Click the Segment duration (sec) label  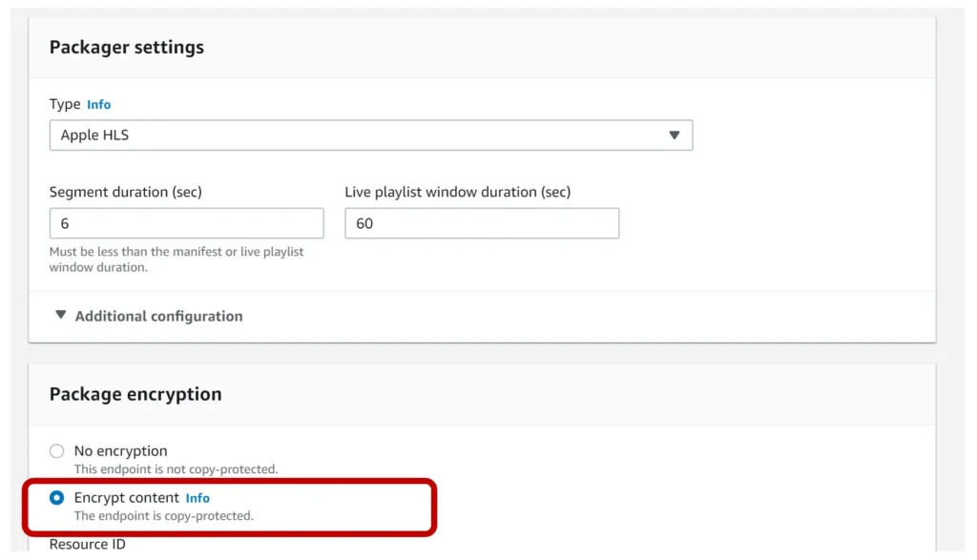(x=126, y=192)
